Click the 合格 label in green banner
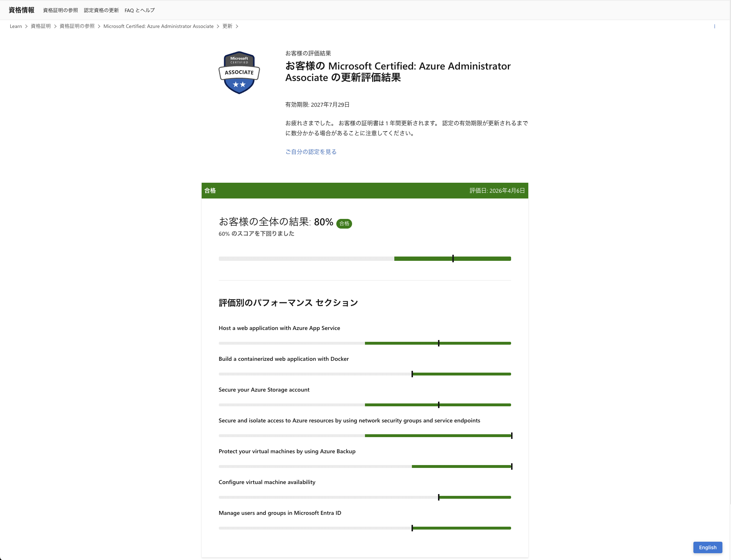The width and height of the screenshot is (731, 560). [x=210, y=191]
